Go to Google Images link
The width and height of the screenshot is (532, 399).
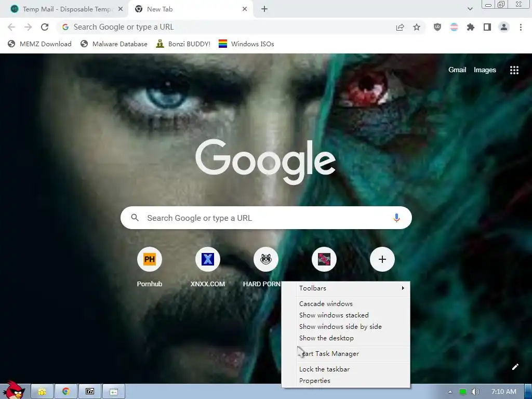(485, 70)
